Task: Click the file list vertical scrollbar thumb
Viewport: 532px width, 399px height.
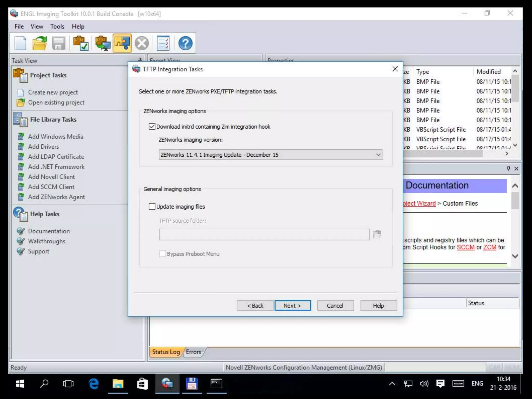Action: pyautogui.click(x=515, y=88)
